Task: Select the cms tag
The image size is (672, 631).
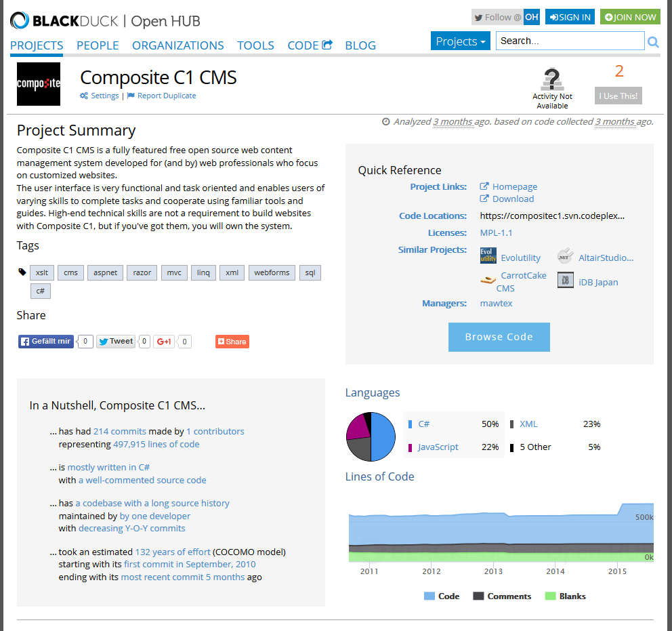Action: pos(70,272)
